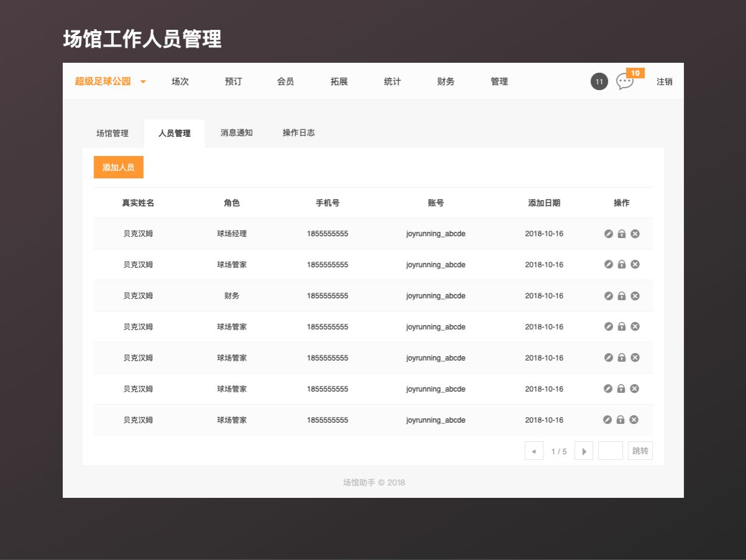Edit the fourth table row's staff member

(609, 326)
